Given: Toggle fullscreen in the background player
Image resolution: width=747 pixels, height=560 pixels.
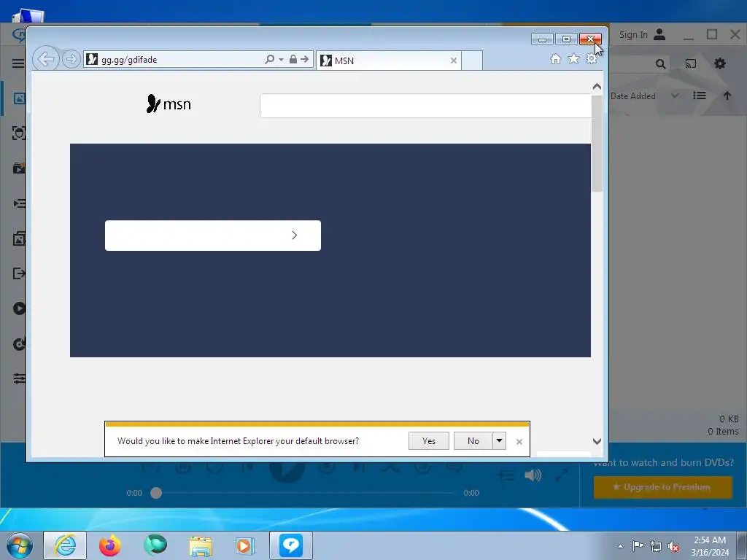Looking at the screenshot, I should (561, 475).
